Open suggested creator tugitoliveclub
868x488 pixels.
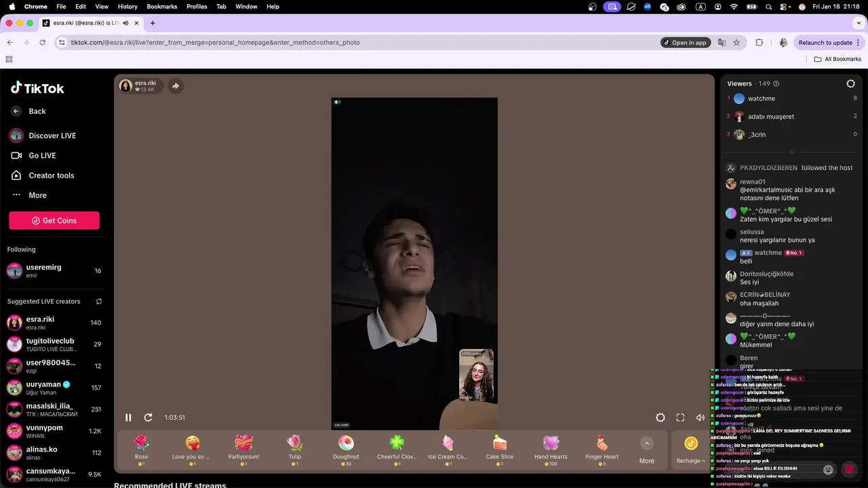54,344
